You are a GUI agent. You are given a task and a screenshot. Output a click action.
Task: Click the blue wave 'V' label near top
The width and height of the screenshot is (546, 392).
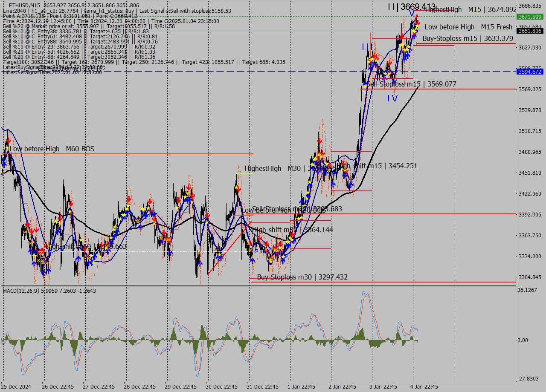[x=411, y=14]
